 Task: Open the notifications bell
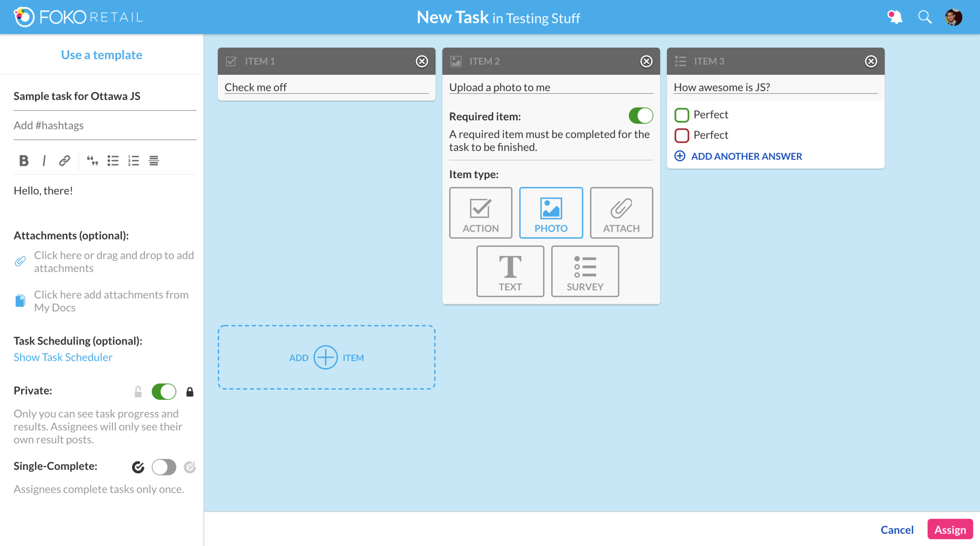(895, 17)
